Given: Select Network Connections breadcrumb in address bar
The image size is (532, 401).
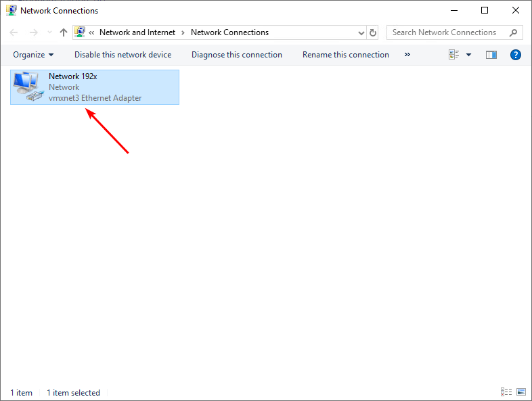Looking at the screenshot, I should [229, 32].
